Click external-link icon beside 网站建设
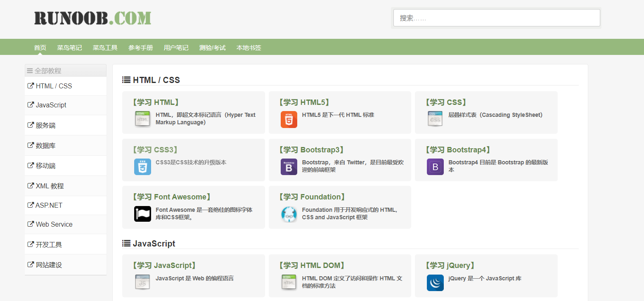644x301 pixels. [x=30, y=265]
